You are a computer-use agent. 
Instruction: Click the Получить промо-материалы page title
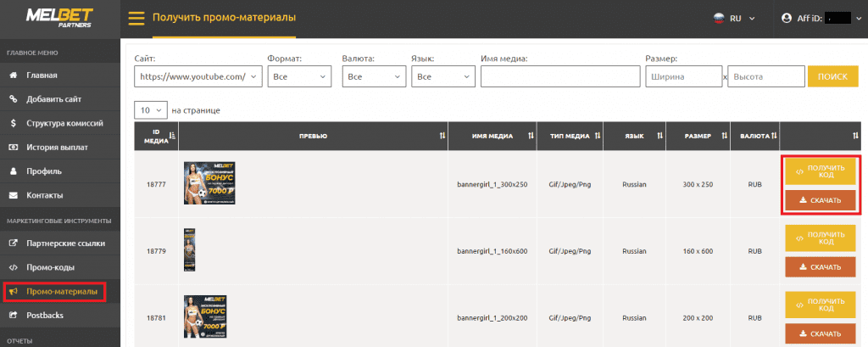click(x=224, y=18)
